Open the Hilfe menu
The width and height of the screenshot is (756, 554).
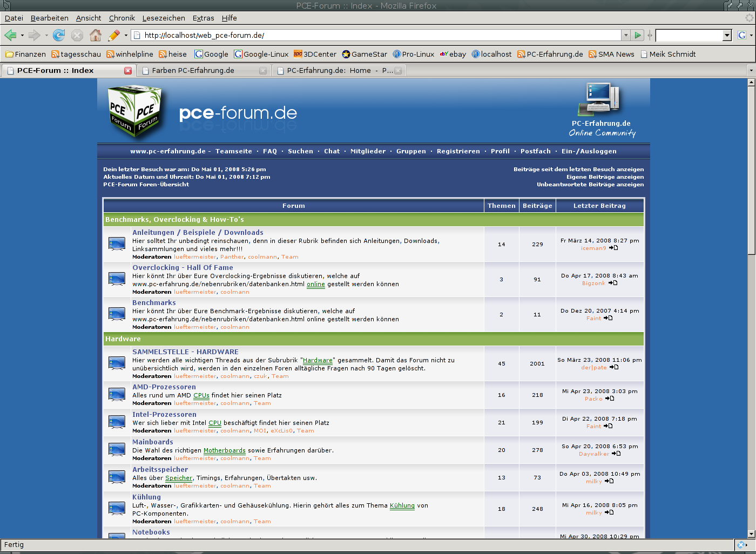tap(230, 18)
